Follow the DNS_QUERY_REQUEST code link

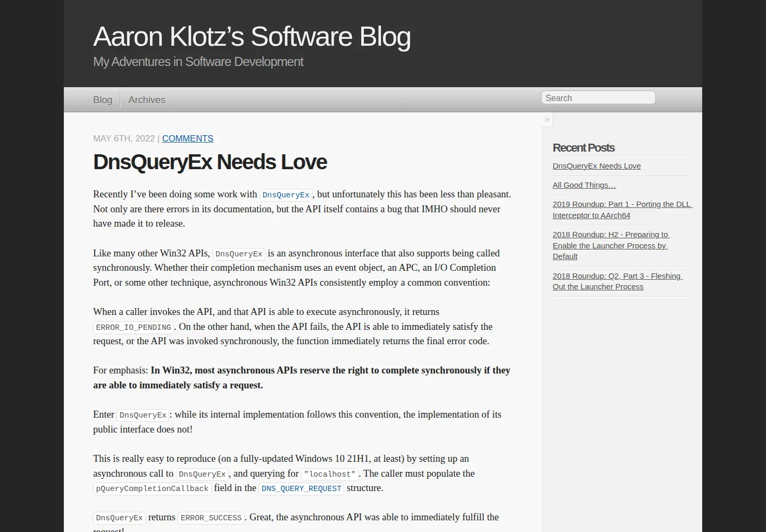(302, 488)
